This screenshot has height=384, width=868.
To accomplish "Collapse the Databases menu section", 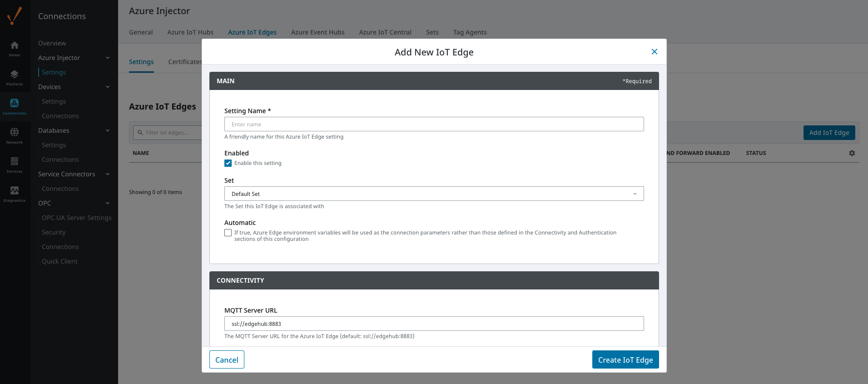I will pos(108,130).
